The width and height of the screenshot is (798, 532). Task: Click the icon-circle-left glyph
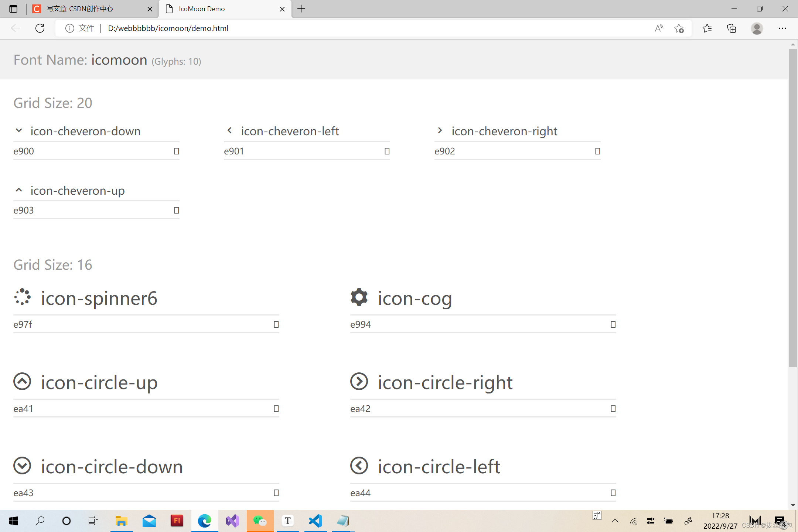359,466
